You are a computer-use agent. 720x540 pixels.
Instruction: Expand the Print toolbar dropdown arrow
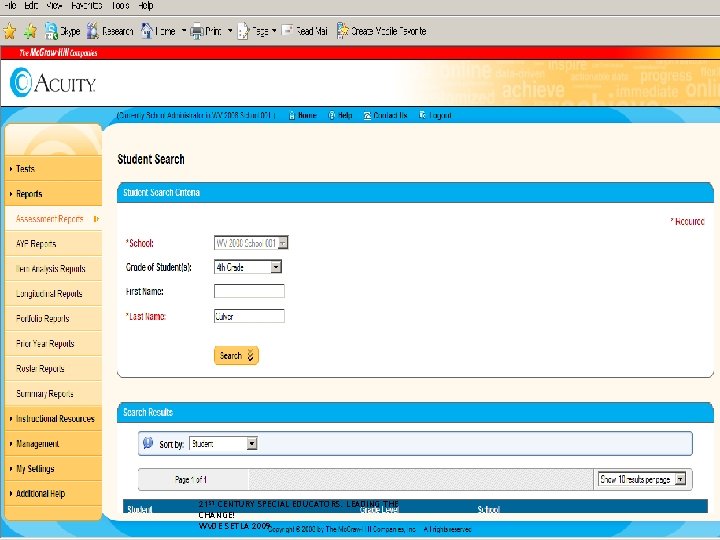pos(230,31)
